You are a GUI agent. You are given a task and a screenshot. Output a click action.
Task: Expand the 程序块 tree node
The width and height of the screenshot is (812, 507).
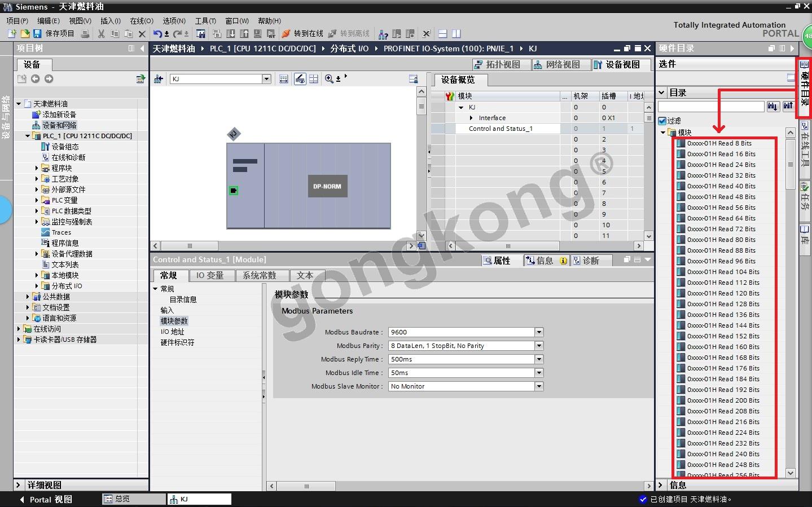[37, 168]
